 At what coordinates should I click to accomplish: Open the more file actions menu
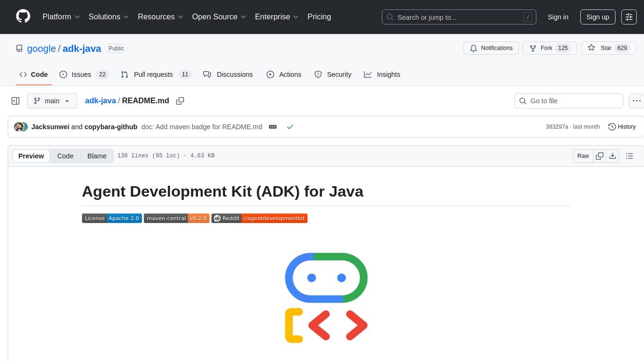pos(637,101)
